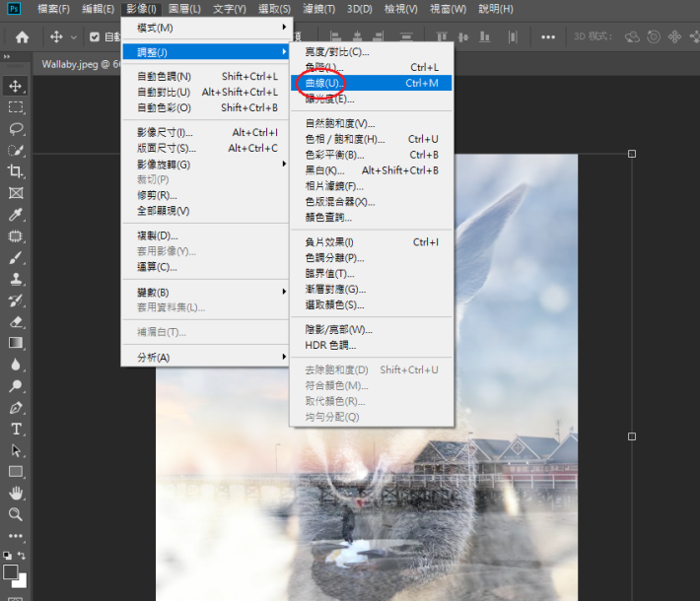
Task: Open the 編輯(E) menu
Action: click(x=98, y=9)
